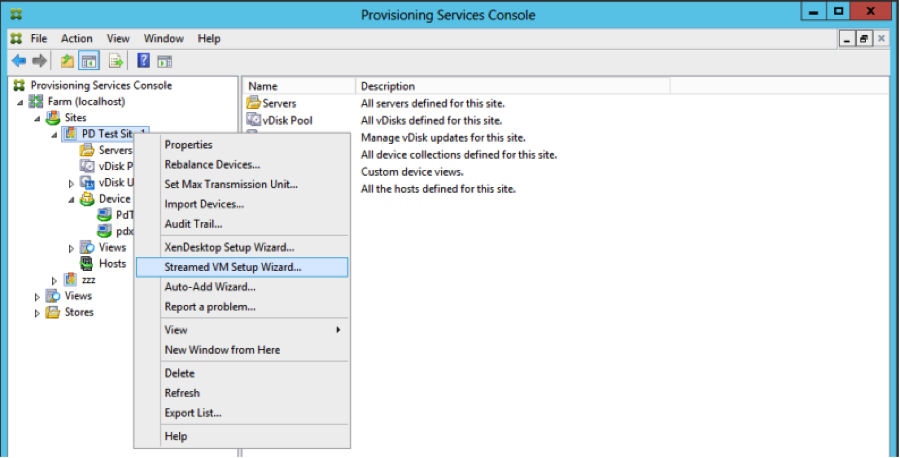The image size is (900, 458).
Task: Click the Forward arrow in the toolbar
Action: [x=39, y=61]
